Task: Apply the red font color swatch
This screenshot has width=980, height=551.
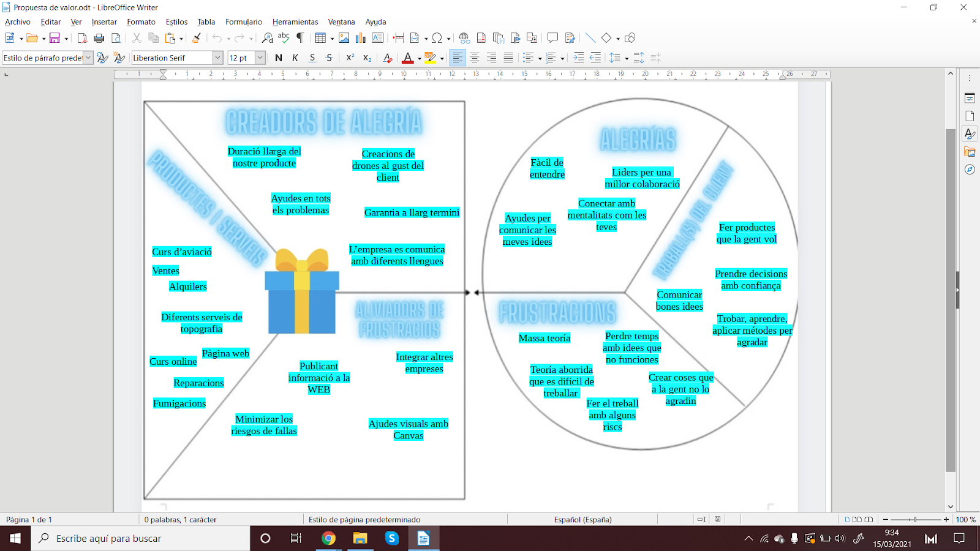Action: (408, 58)
